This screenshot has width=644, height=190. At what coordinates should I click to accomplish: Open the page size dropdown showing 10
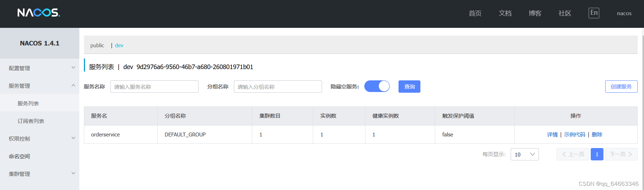[524, 154]
